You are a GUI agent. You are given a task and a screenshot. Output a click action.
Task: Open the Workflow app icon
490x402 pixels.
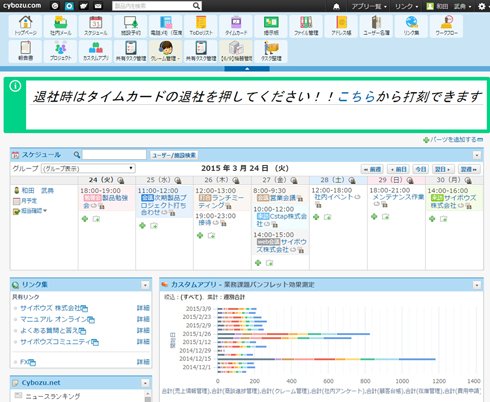click(446, 26)
